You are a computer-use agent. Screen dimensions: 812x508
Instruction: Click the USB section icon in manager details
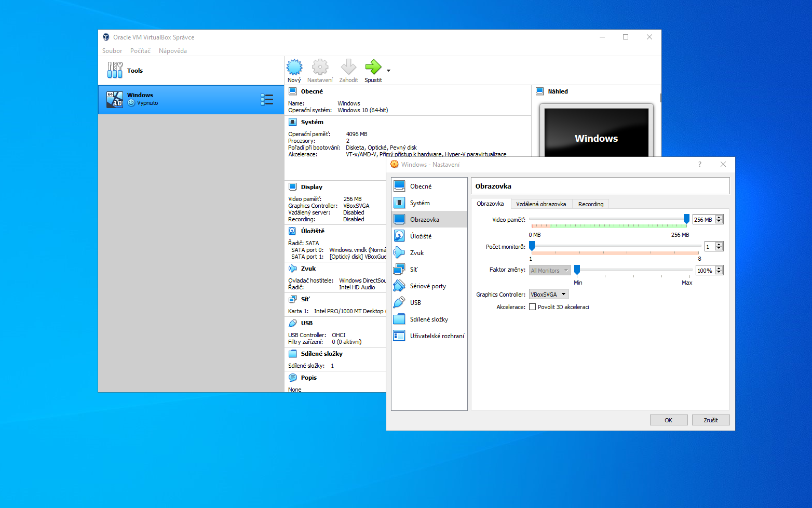coord(293,323)
